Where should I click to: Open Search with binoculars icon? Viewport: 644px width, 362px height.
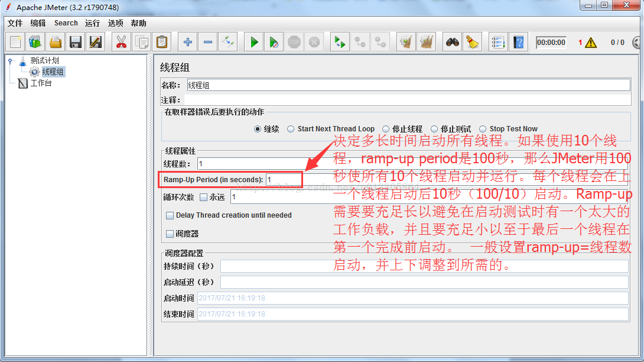[x=452, y=42]
